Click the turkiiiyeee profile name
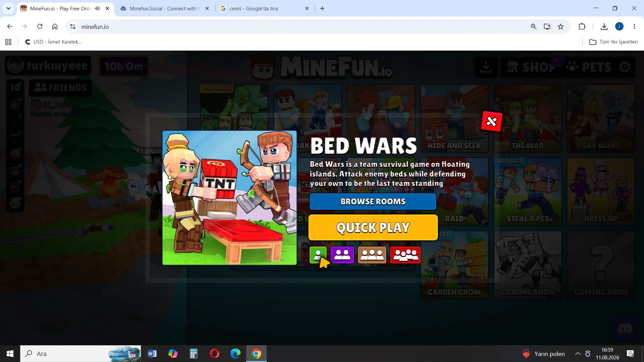644x362 pixels. click(57, 66)
